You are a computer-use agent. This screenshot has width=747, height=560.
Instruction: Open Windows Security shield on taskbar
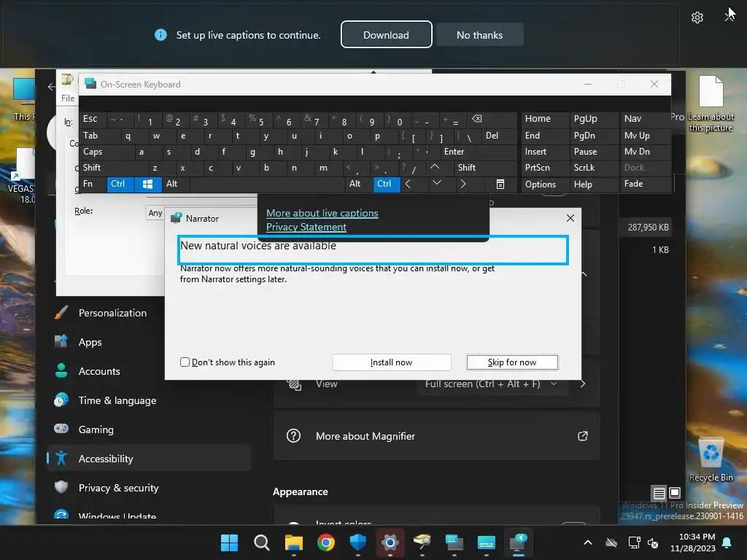[x=357, y=542]
